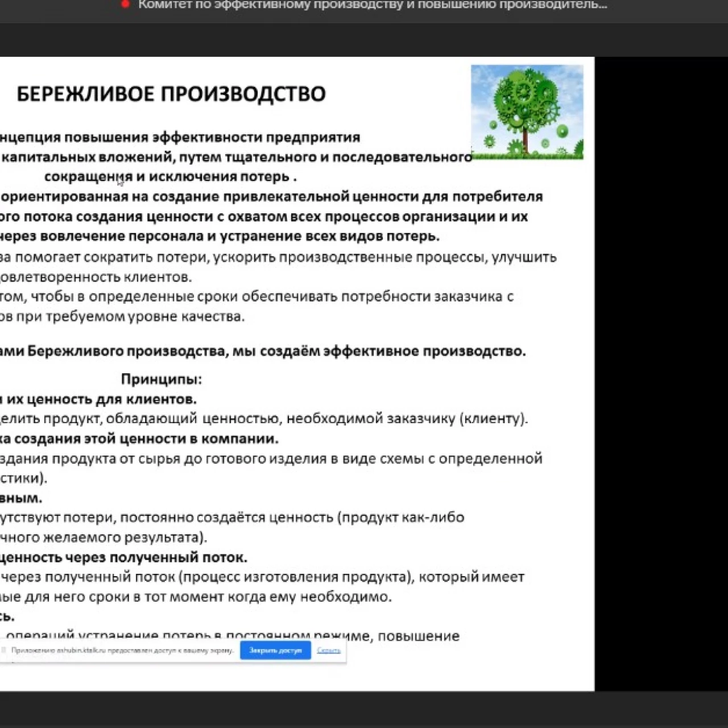The height and width of the screenshot is (728, 728).
Task: Click line "ов при требуемом уровне качества."
Action: [122, 317]
